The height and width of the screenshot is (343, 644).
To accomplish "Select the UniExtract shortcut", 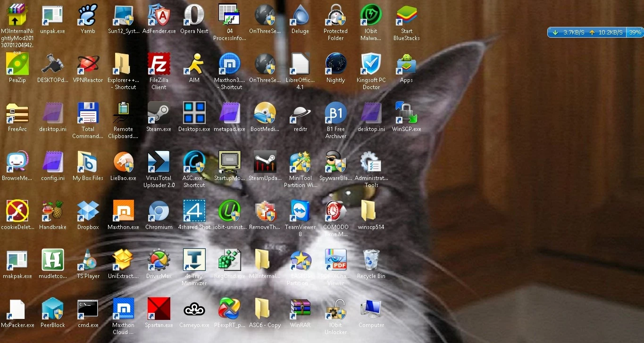I will click(x=124, y=260).
